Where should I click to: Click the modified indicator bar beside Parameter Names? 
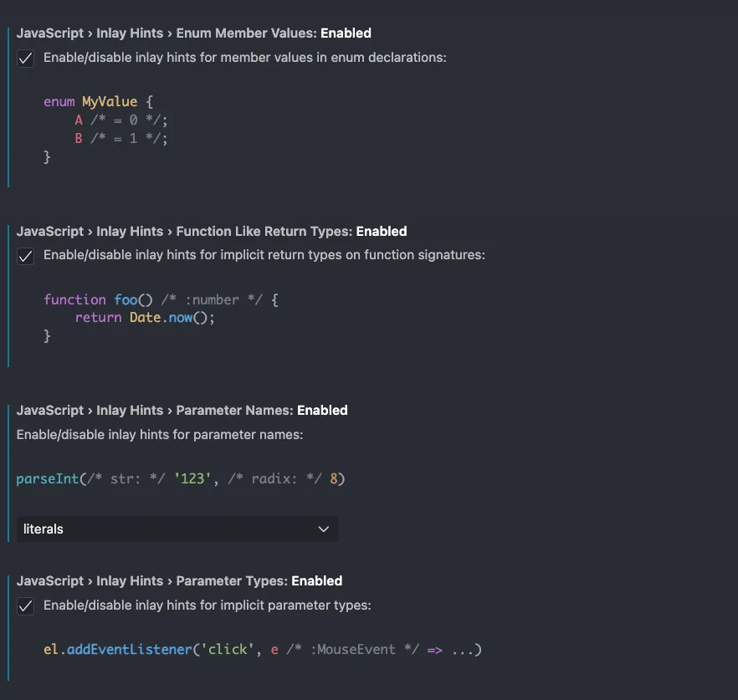pos(8,473)
